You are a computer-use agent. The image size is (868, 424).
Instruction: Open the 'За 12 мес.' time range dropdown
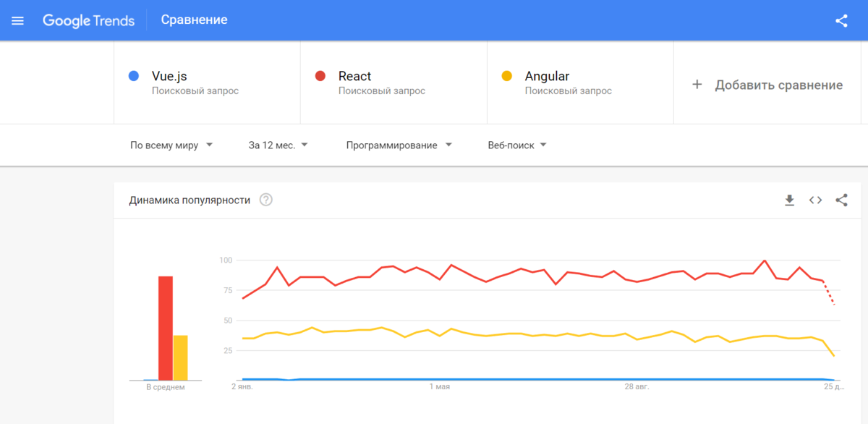(278, 145)
